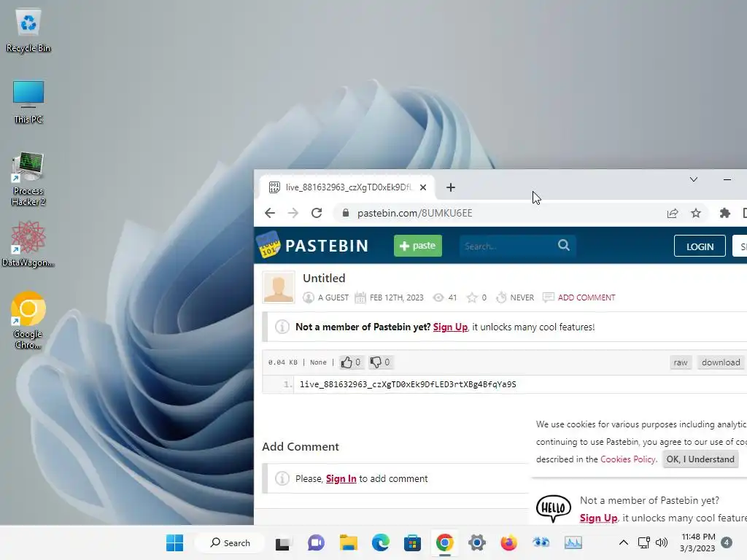Click the FEB 12TH, 2023 date
The image size is (747, 560).
coord(397,297)
